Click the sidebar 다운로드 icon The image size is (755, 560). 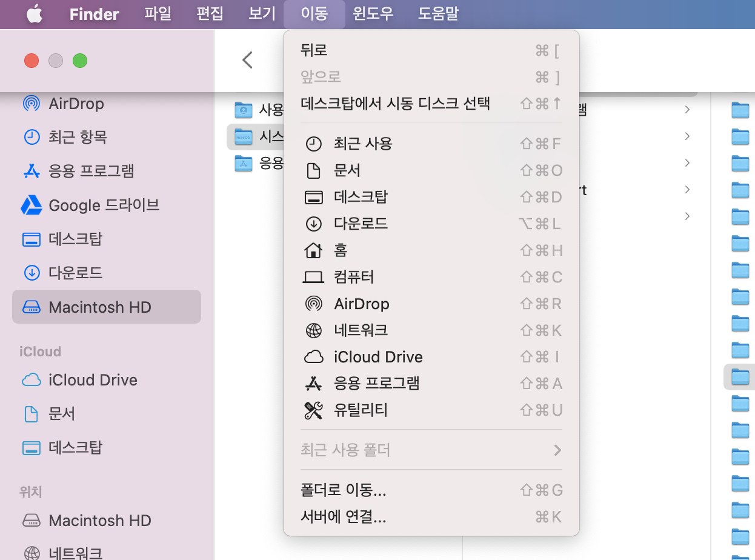click(32, 273)
